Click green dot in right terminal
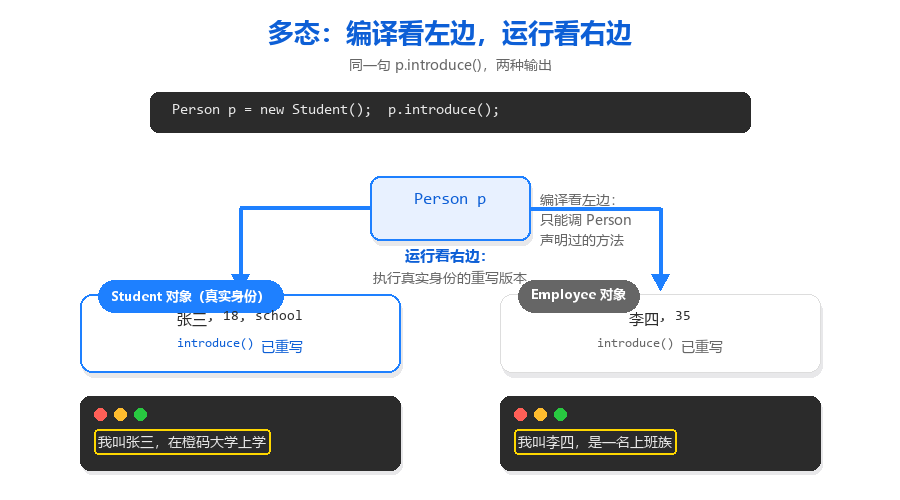900x500 pixels. coord(561,414)
